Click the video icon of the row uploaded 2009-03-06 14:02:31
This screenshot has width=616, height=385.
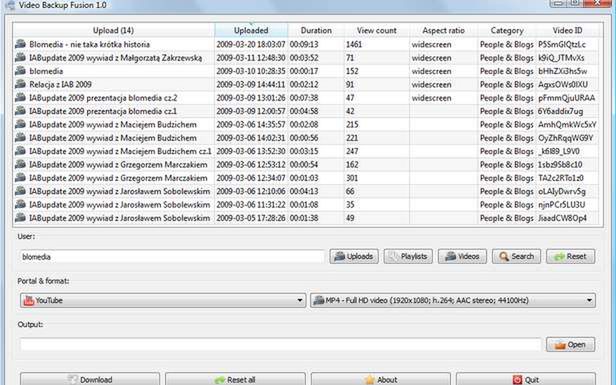tap(20, 138)
